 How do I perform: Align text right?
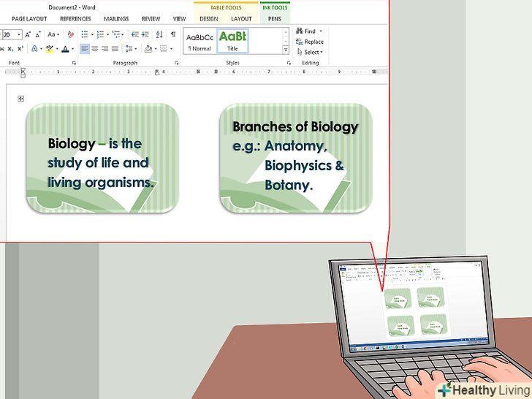104,49
